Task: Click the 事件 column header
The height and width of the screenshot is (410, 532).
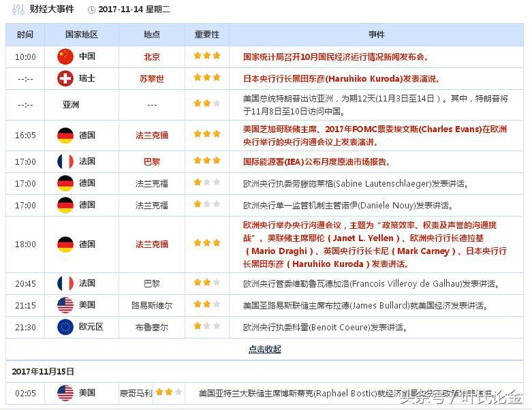Action: (x=376, y=35)
